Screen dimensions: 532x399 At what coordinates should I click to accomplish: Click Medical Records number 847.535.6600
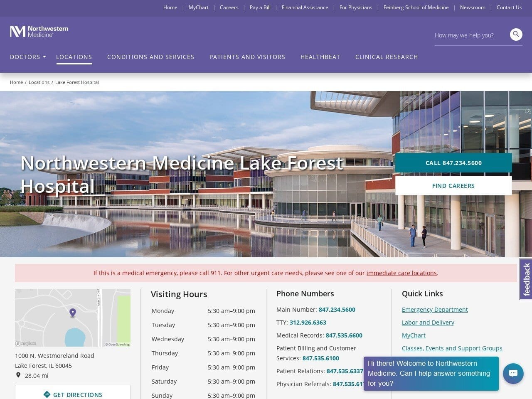point(344,335)
